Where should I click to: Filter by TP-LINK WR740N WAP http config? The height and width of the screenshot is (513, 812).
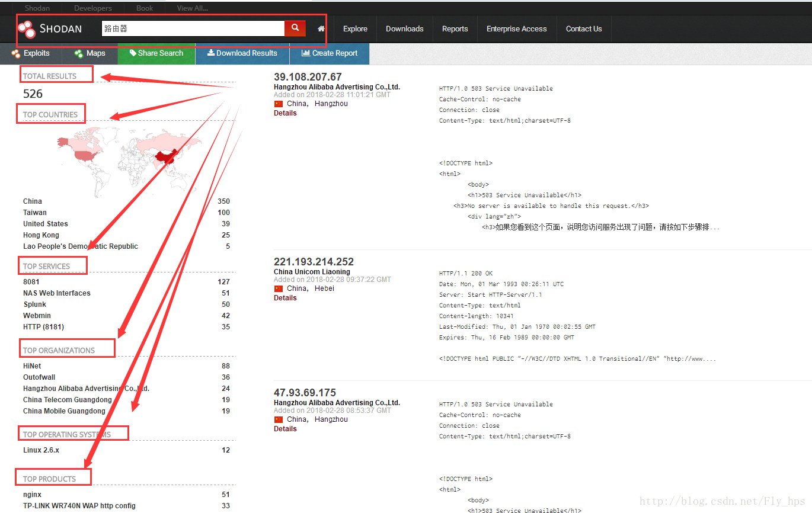tap(79, 506)
